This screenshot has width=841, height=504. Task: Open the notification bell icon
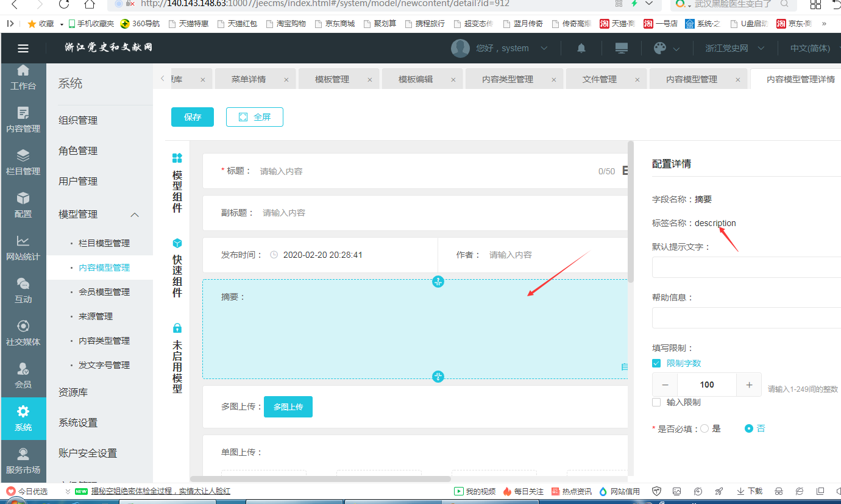coord(581,48)
